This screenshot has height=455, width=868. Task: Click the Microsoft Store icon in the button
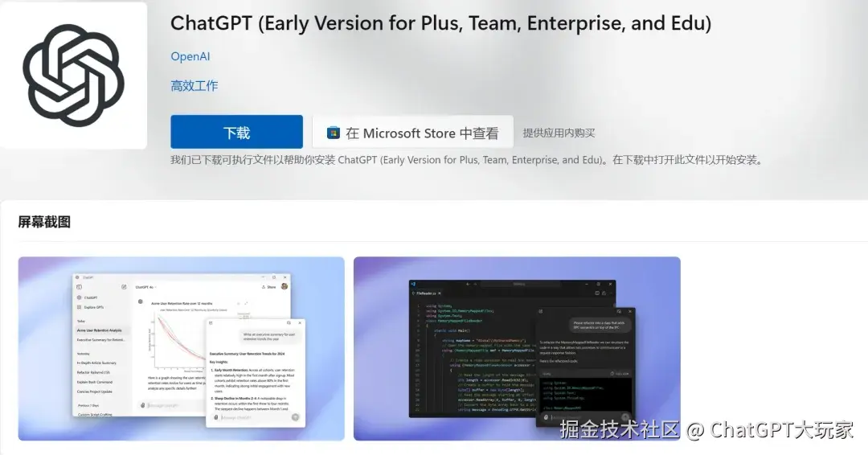pyautogui.click(x=334, y=133)
